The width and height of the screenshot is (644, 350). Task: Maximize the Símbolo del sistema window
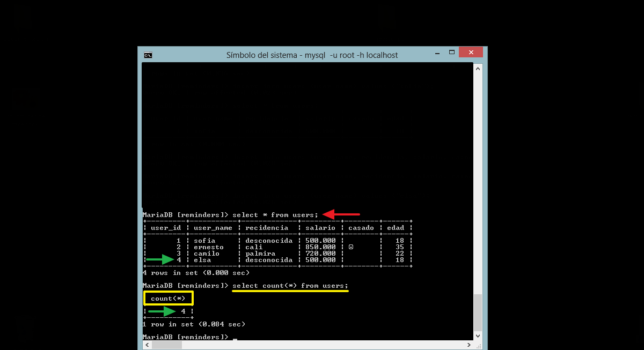(x=451, y=52)
